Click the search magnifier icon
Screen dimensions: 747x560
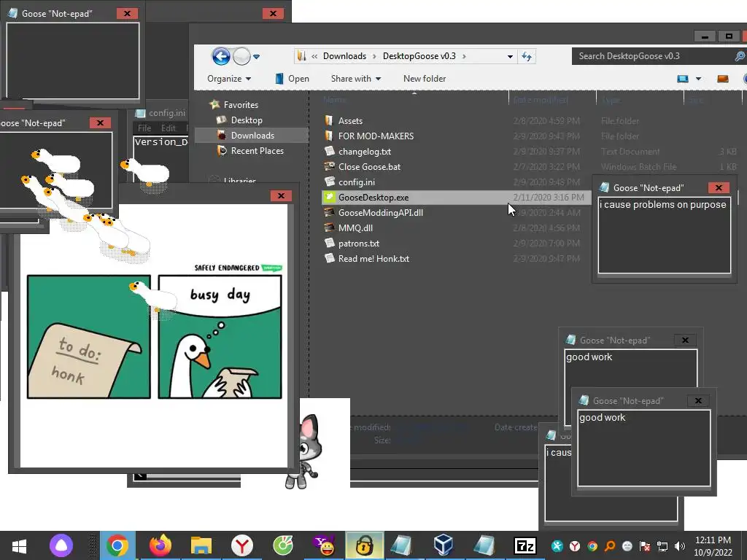tap(740, 56)
